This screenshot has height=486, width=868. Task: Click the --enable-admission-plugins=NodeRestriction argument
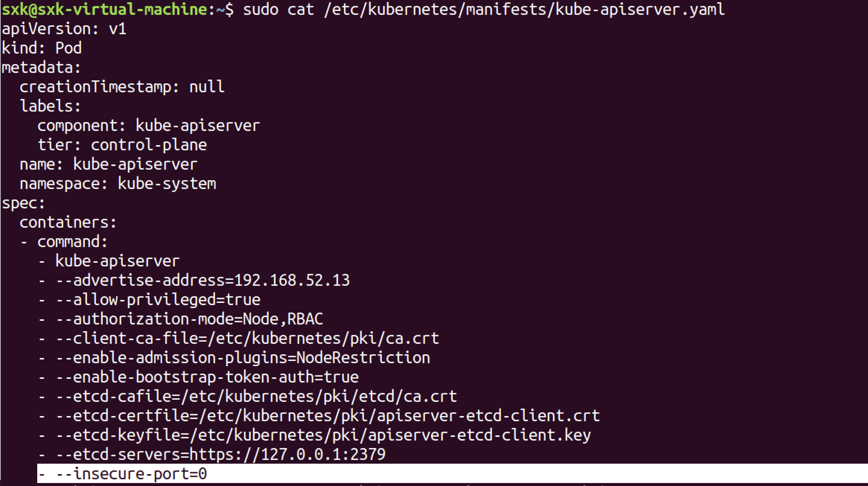[x=243, y=358]
